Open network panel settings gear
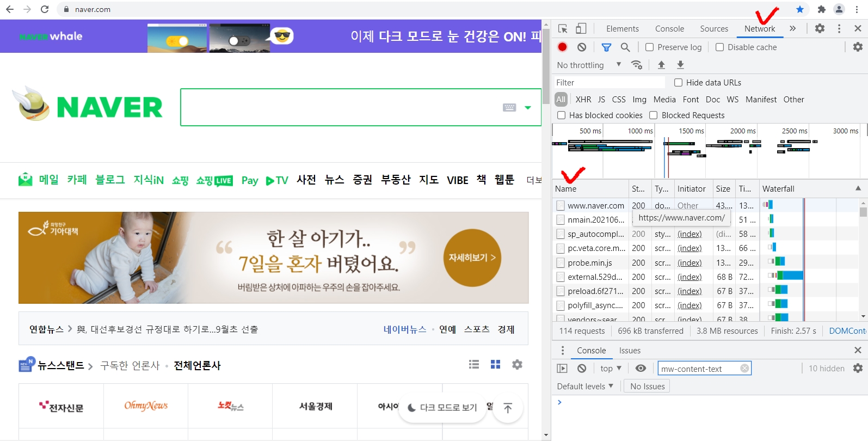Image resolution: width=868 pixels, height=441 pixels. tap(858, 47)
